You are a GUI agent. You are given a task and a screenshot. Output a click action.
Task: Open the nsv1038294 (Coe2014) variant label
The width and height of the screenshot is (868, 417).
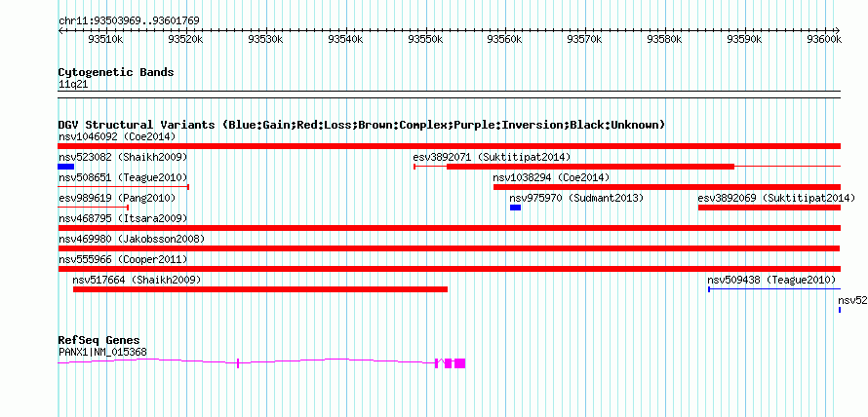(551, 177)
